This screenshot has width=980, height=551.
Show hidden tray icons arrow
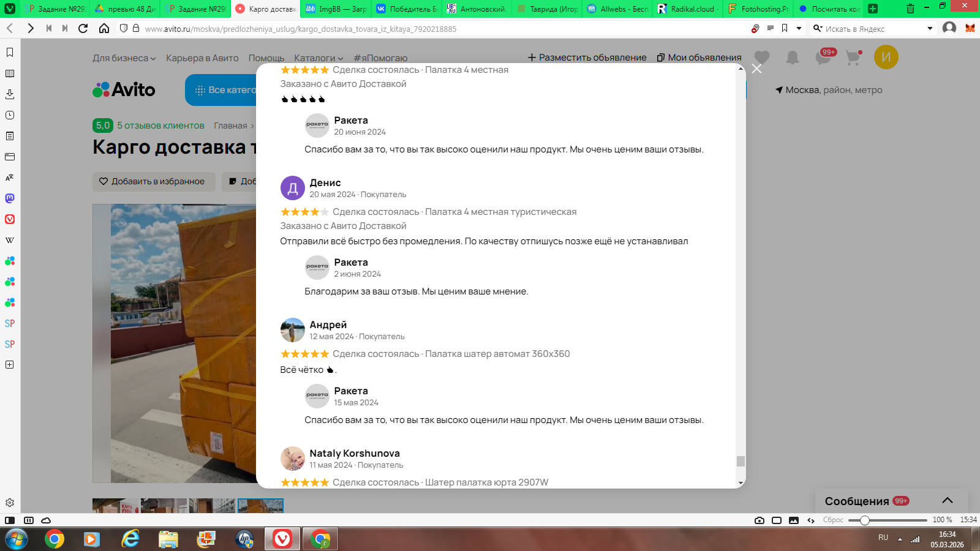(x=900, y=539)
